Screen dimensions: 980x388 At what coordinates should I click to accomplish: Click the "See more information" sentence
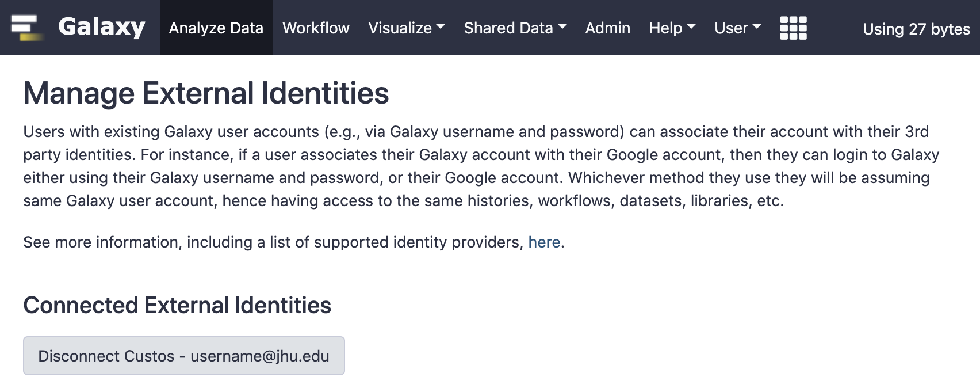[x=294, y=242]
